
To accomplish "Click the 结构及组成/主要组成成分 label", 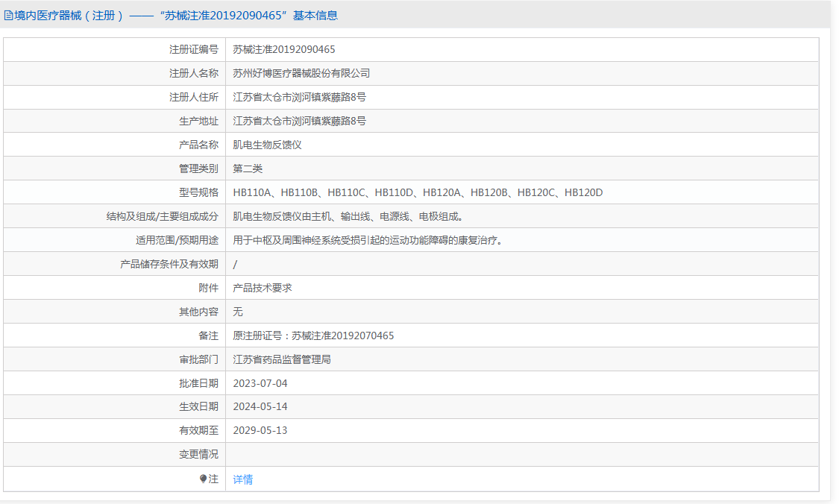I will 162,216.
